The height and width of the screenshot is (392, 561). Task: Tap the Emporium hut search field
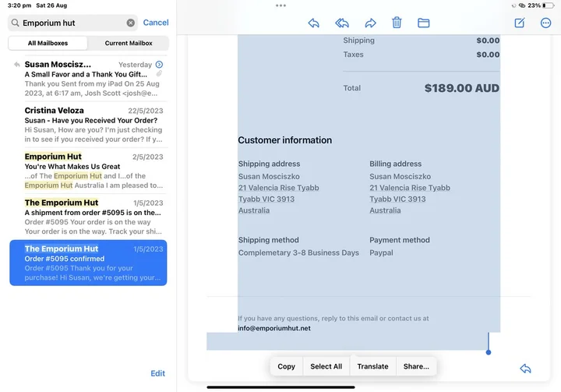(72, 23)
